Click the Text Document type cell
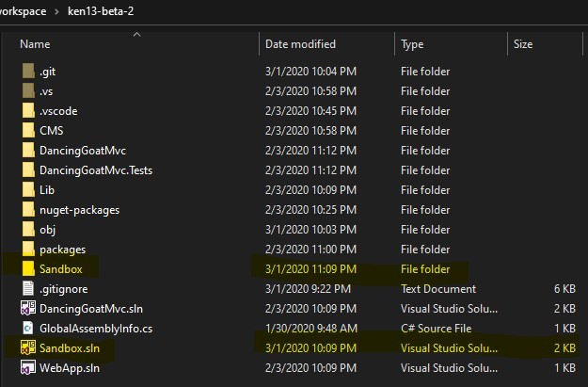588x387 pixels. coord(438,289)
